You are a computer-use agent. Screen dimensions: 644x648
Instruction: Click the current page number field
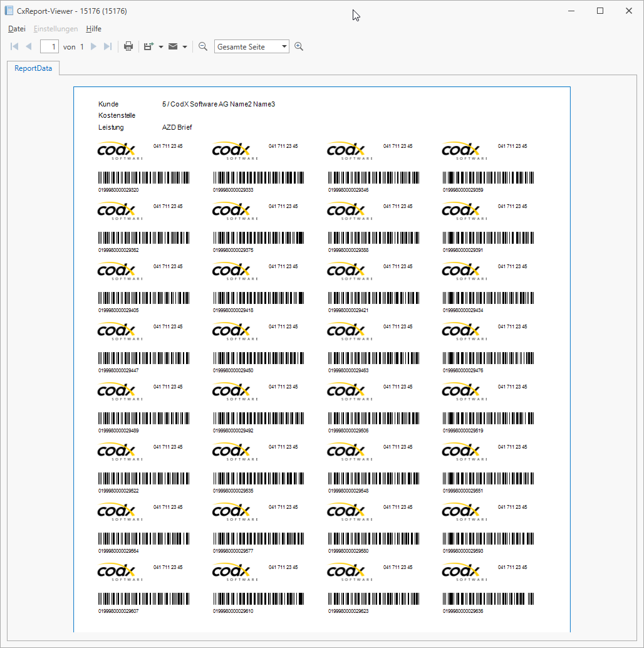pos(49,47)
